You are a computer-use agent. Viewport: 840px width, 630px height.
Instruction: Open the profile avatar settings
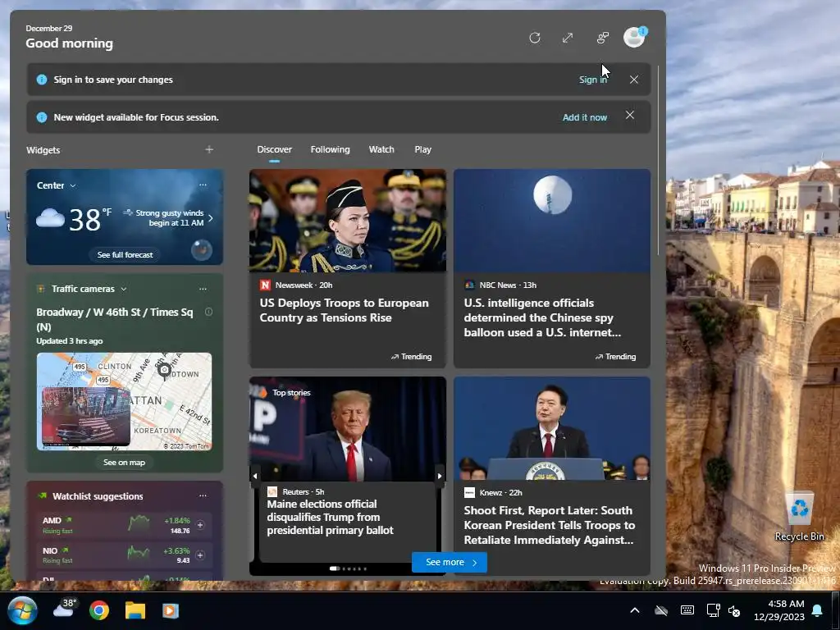coord(634,37)
